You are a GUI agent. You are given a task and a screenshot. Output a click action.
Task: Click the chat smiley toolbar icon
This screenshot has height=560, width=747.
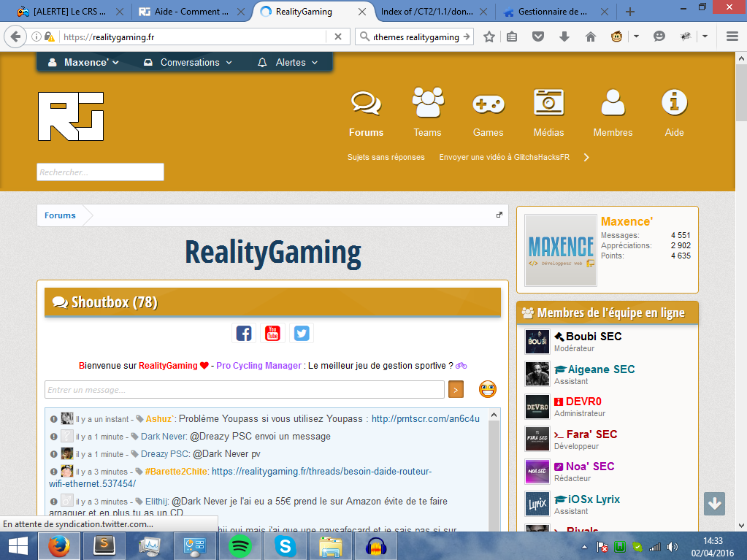[x=659, y=37]
